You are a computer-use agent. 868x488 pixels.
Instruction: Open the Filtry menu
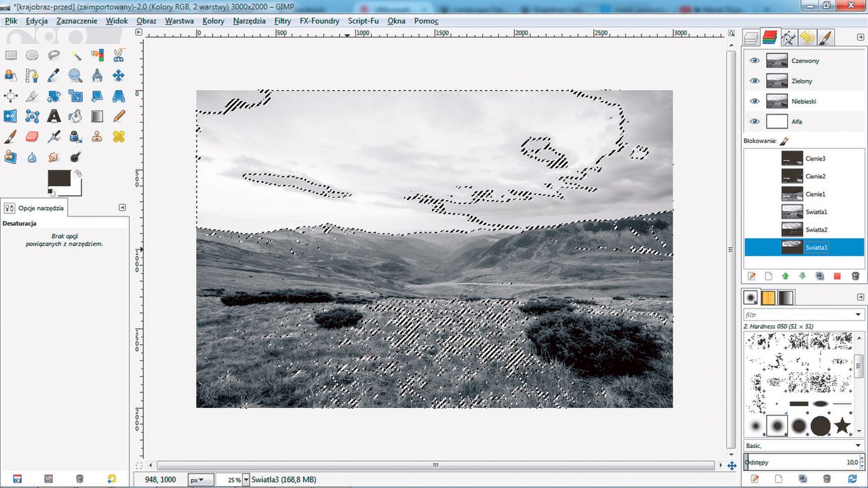point(283,21)
